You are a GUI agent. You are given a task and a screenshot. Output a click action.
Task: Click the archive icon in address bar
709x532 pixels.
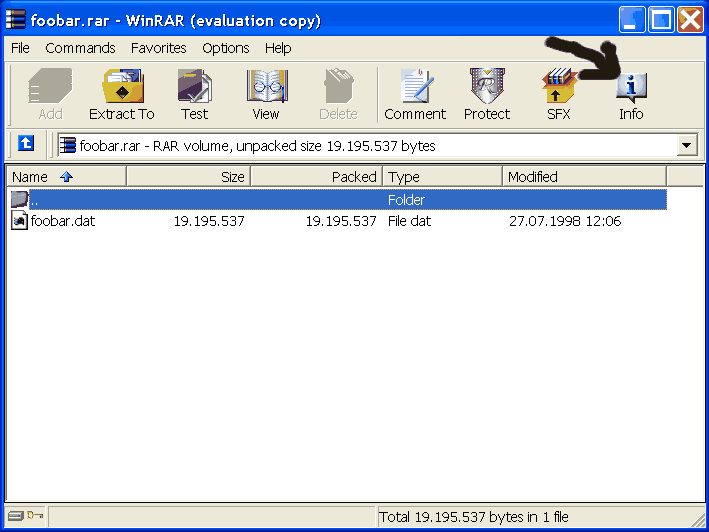coord(68,145)
